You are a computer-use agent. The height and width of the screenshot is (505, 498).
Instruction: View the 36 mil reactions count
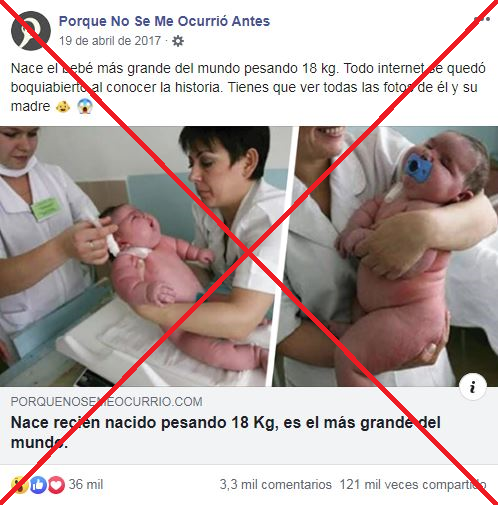tap(86, 485)
